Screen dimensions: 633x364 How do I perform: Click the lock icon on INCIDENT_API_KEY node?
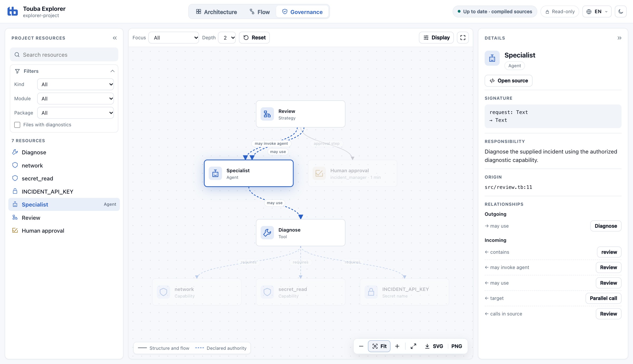point(371,292)
